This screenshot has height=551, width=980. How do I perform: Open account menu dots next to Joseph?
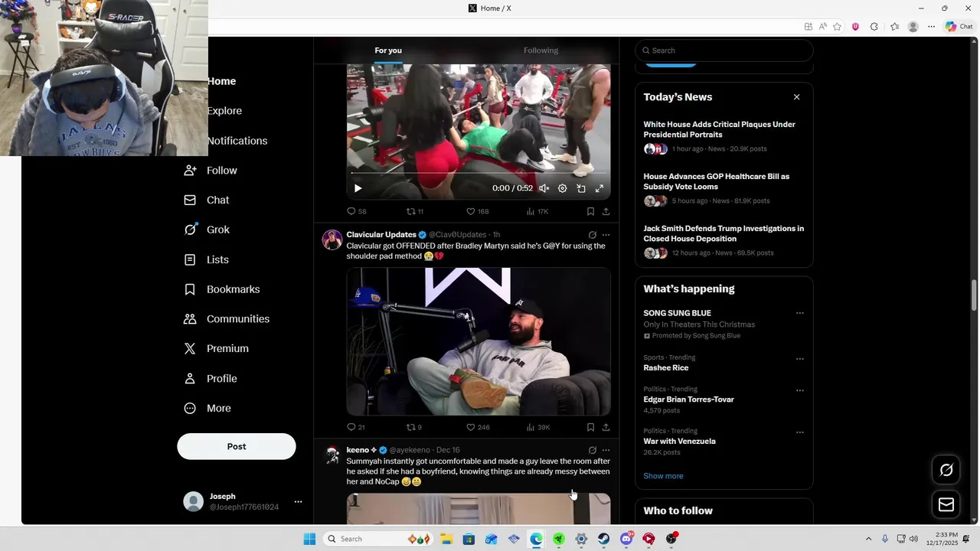tap(298, 502)
